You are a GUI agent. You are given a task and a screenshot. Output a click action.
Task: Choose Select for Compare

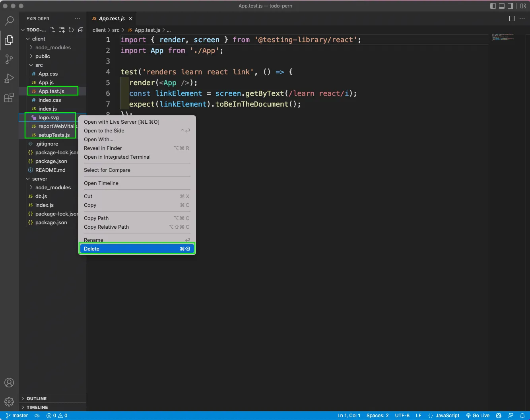(137, 170)
